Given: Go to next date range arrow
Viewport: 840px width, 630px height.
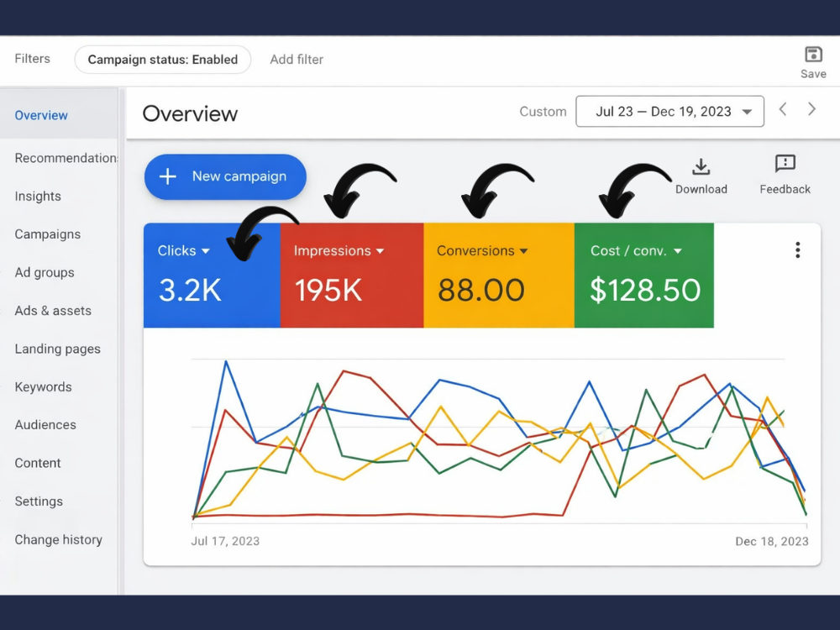Looking at the screenshot, I should click(811, 109).
